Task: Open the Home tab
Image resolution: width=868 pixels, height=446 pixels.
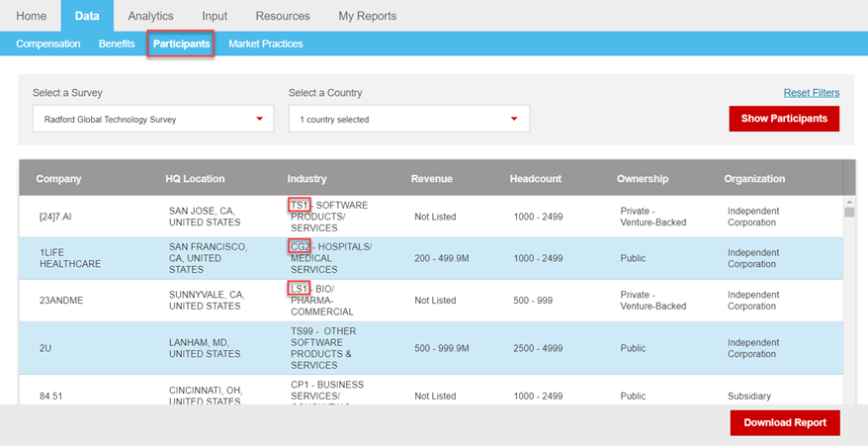Action: point(31,16)
